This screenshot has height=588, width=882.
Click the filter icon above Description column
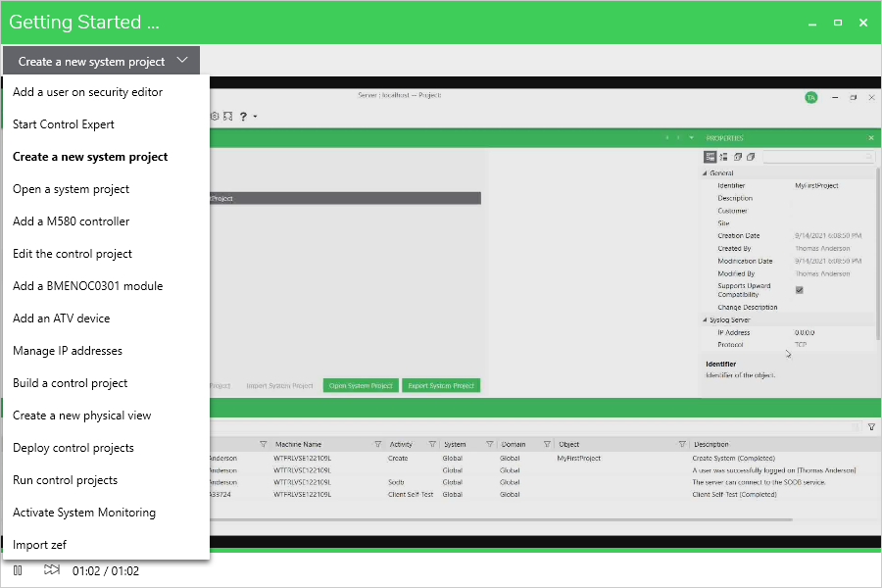pos(871,427)
